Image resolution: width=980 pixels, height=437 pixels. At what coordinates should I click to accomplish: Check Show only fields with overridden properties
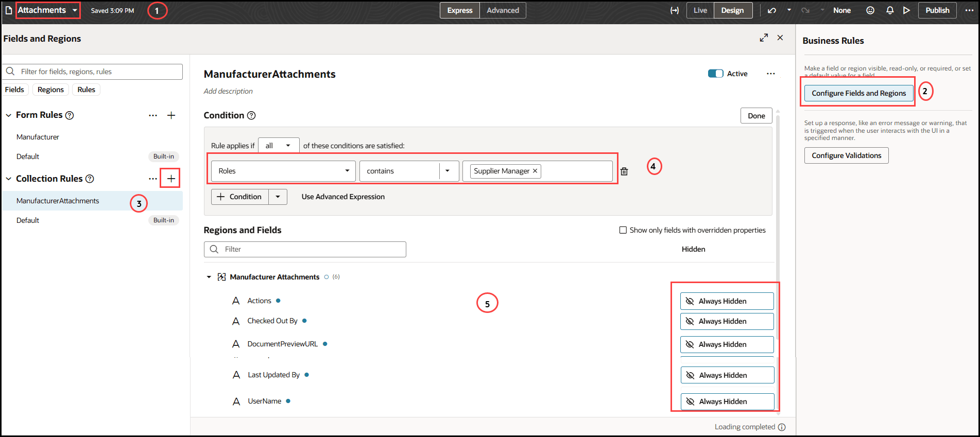point(623,230)
